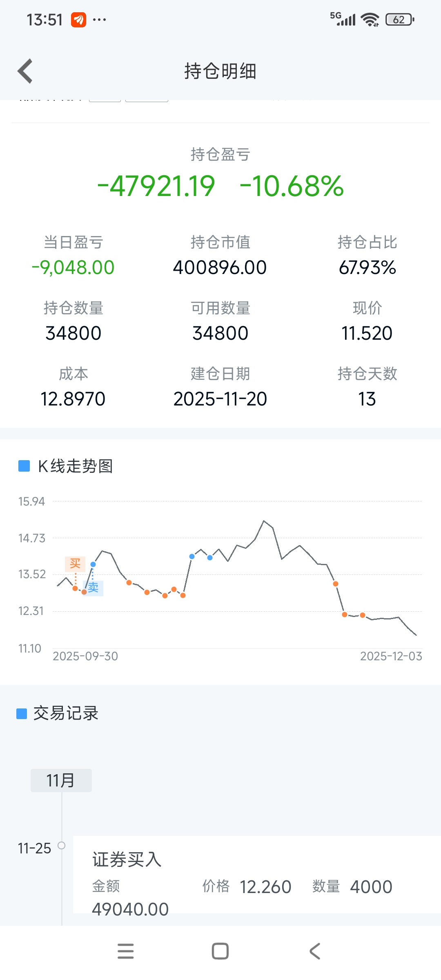Tap the 持仓市值 value 400896.00
The width and height of the screenshot is (441, 980).
(x=220, y=268)
